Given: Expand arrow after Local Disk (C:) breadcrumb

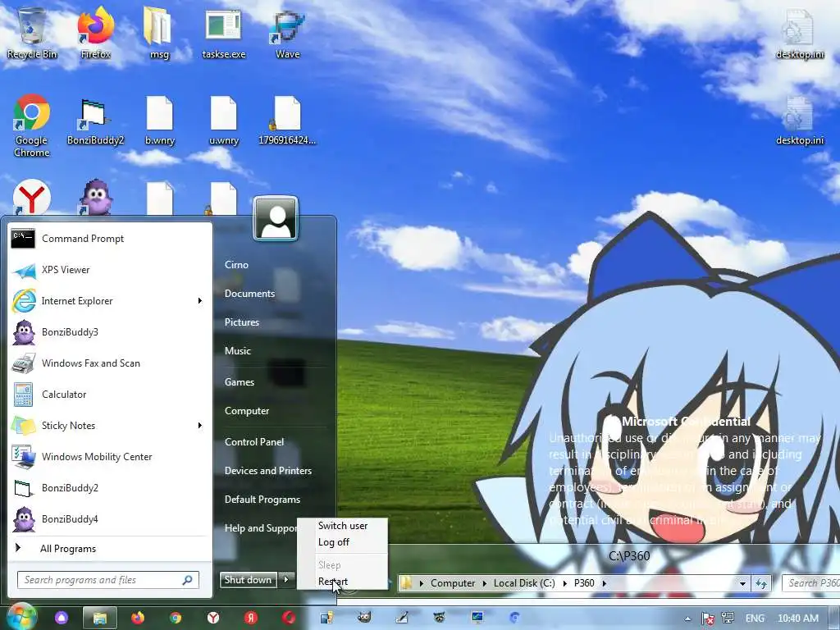Looking at the screenshot, I should point(564,583).
